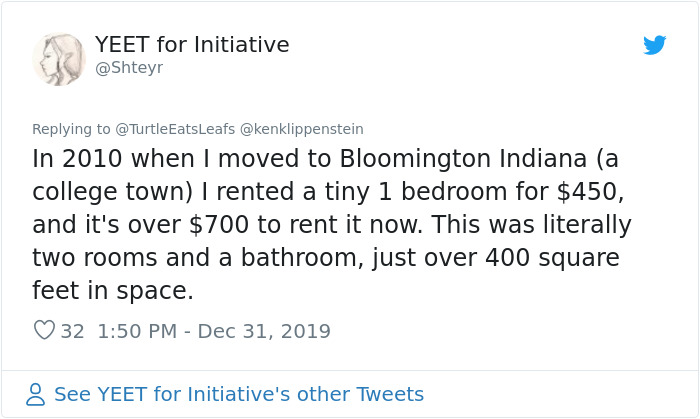The image size is (700, 419).
Task: Open the @kenklippenstein mention
Action: pyautogui.click(x=308, y=129)
